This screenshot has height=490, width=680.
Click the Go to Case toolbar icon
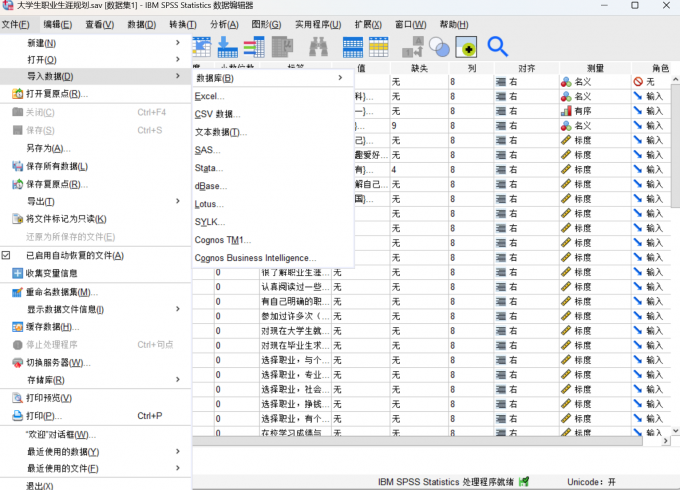(202, 47)
